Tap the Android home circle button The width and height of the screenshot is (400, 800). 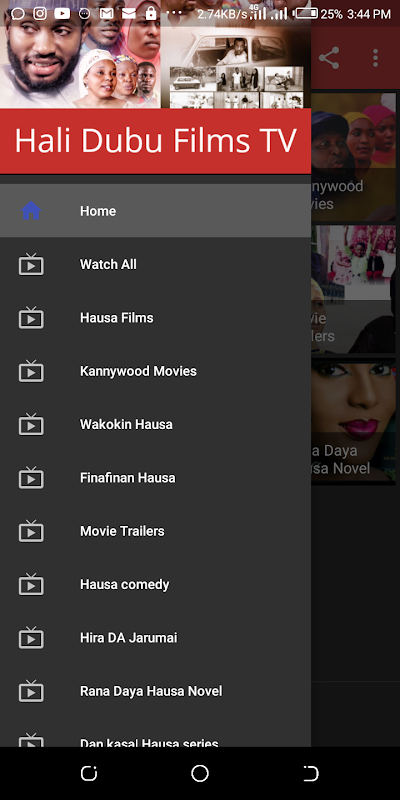[200, 773]
